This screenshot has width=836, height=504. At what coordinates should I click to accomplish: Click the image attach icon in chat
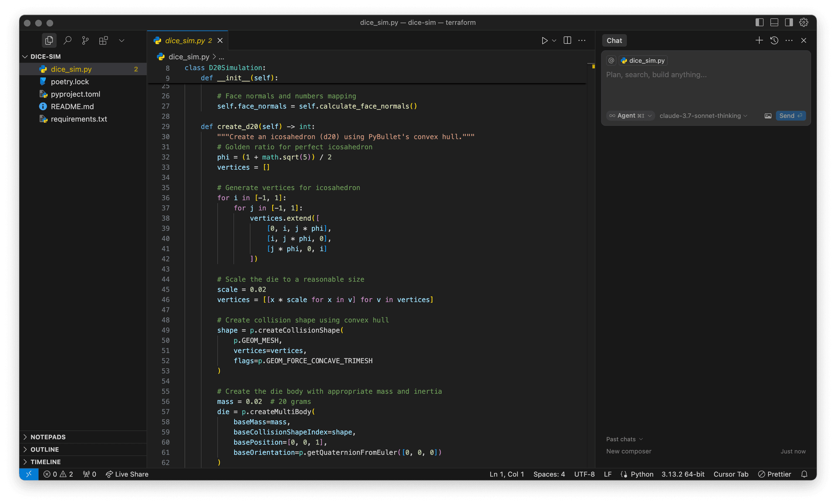point(768,116)
